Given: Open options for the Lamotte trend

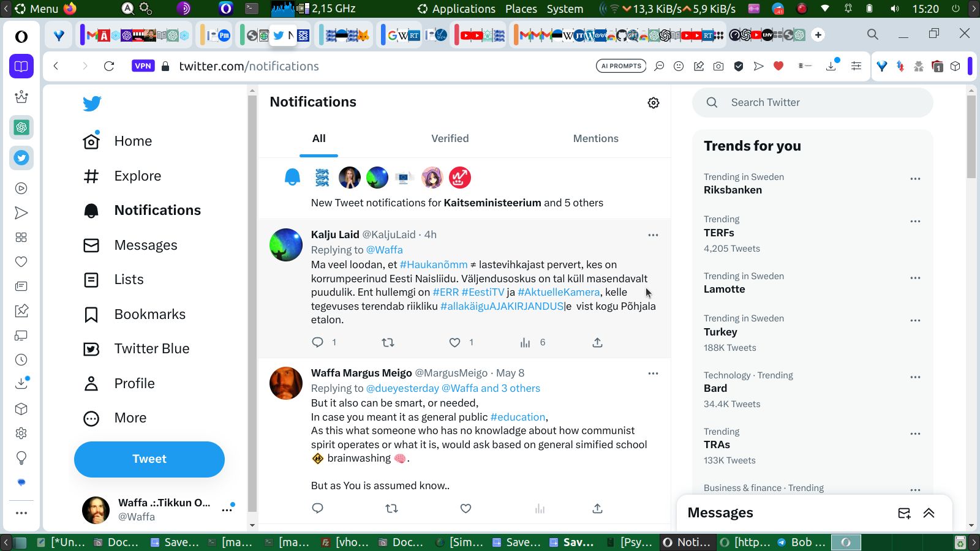Looking at the screenshot, I should point(915,278).
